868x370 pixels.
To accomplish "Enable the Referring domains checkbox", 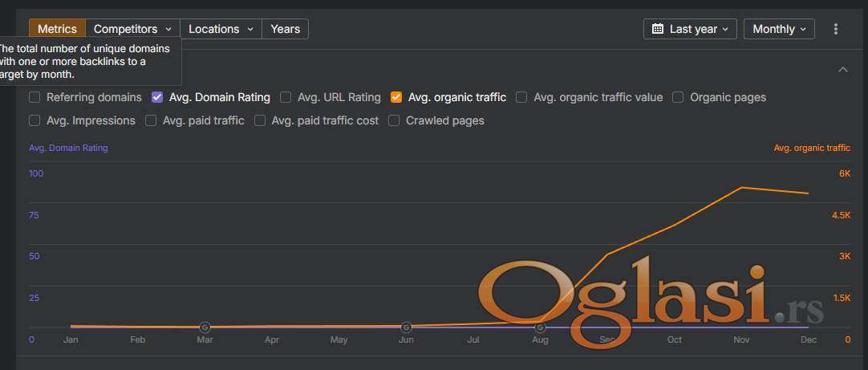I will coord(34,97).
